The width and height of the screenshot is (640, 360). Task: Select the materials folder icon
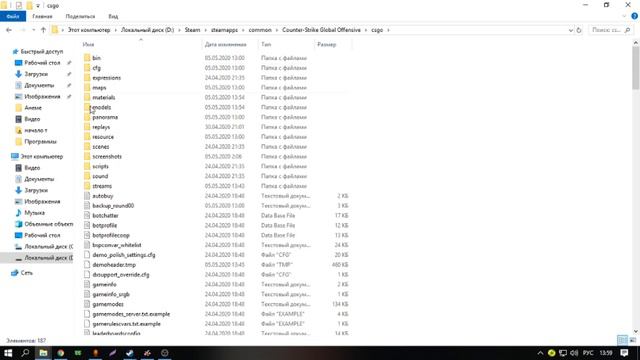[87, 97]
